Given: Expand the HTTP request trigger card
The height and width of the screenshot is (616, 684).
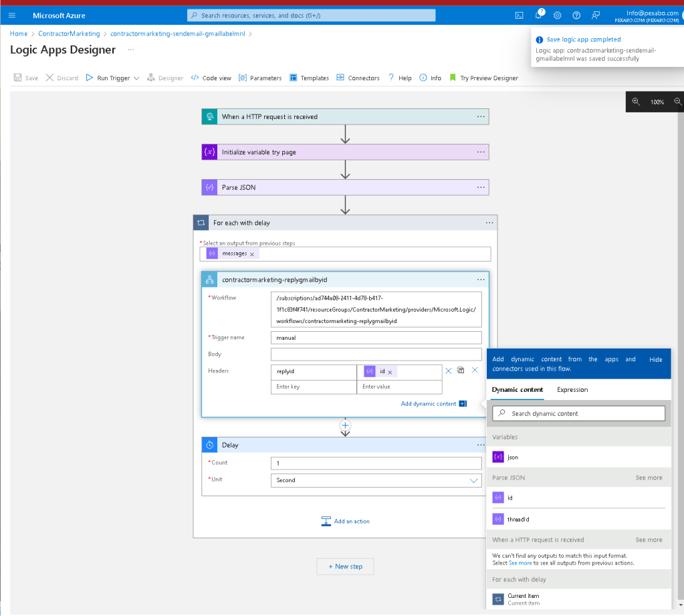Looking at the screenshot, I should 344,116.
